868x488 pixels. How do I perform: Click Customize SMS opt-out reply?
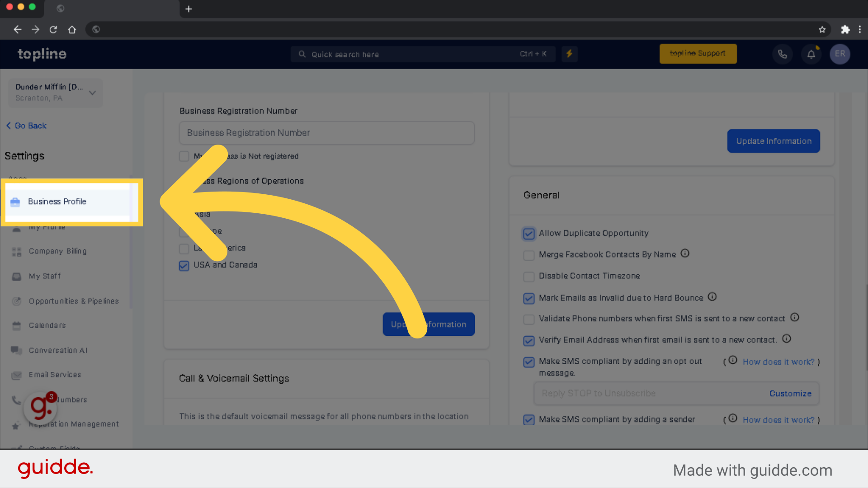pyautogui.click(x=790, y=393)
